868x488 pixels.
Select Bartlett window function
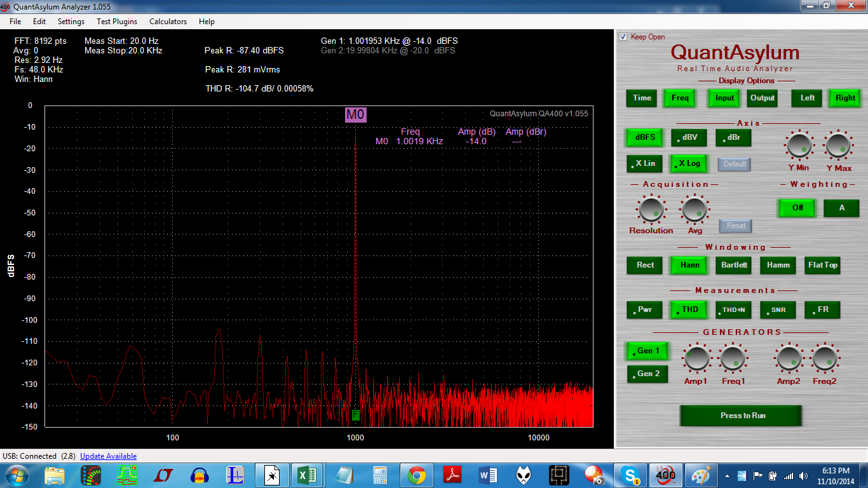(733, 265)
